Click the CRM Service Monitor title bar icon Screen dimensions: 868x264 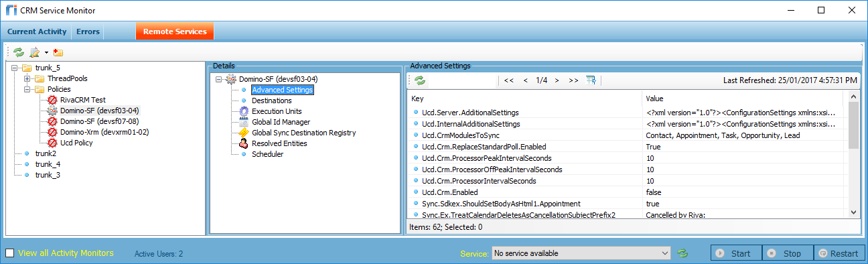[x=11, y=10]
